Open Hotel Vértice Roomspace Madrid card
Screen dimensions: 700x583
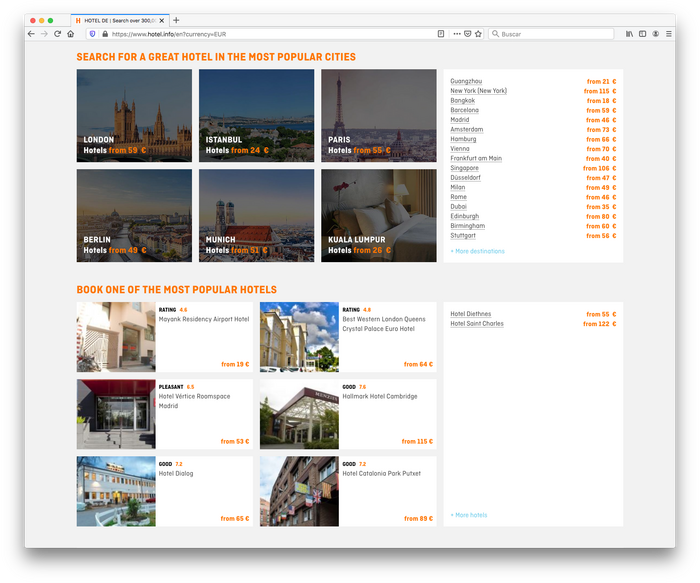165,414
